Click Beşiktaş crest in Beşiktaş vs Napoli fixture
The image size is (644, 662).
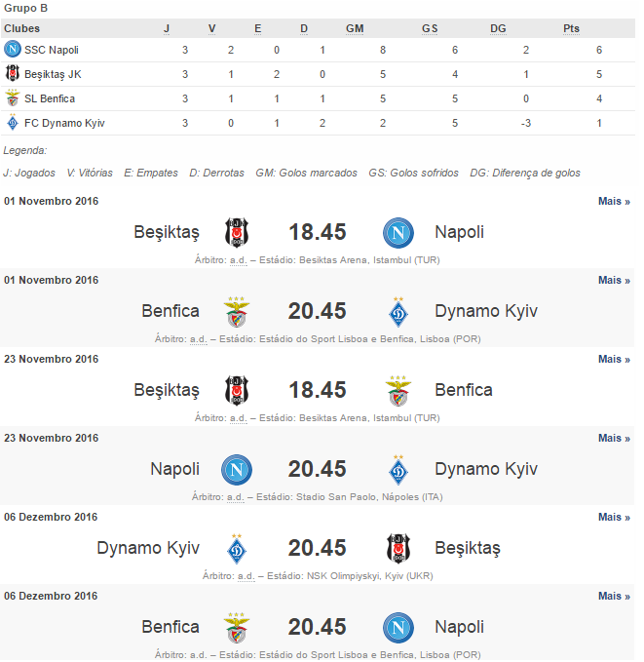pos(238,232)
